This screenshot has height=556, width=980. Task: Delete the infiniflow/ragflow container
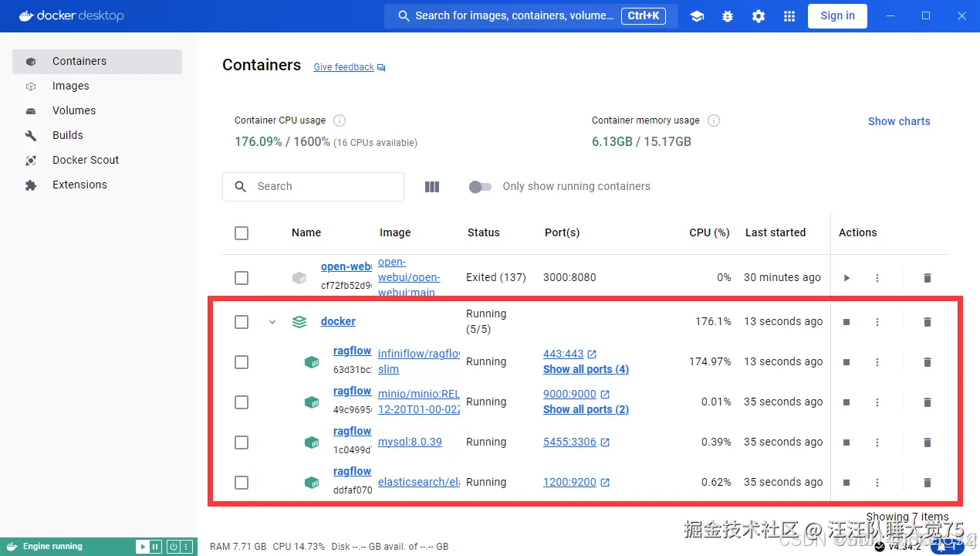click(928, 362)
